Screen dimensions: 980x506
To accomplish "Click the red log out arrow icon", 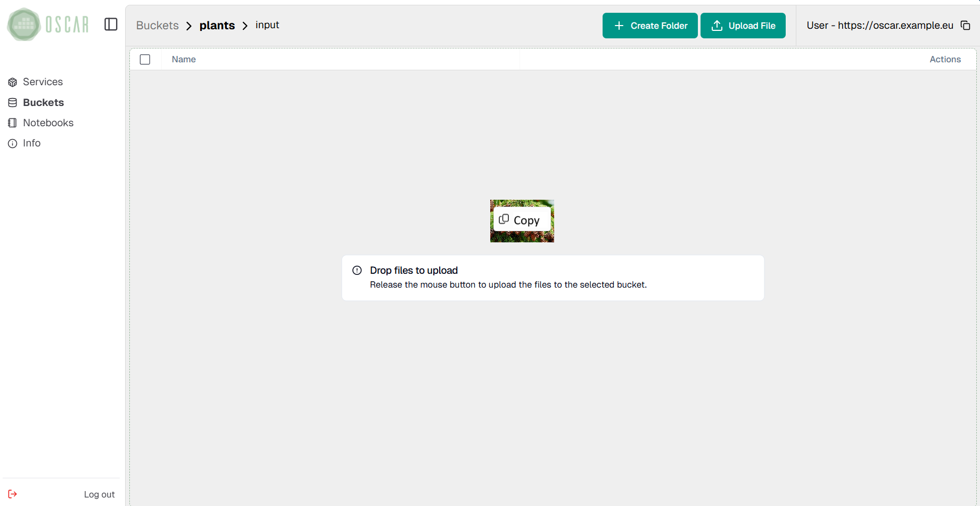I will [x=12, y=494].
